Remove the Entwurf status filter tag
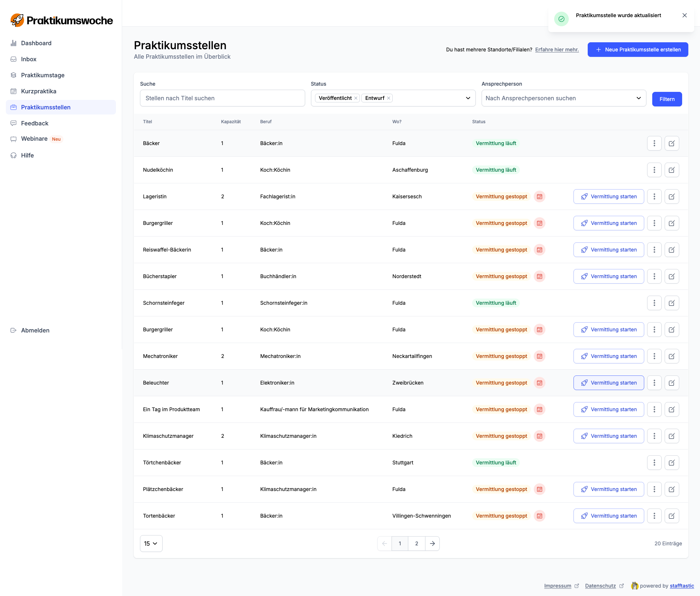The image size is (700, 596). pyautogui.click(x=389, y=98)
